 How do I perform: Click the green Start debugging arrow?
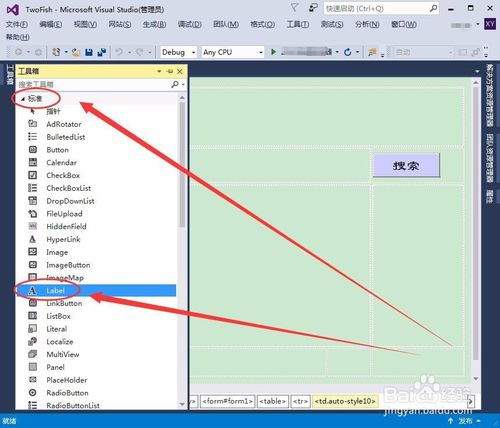click(x=273, y=52)
